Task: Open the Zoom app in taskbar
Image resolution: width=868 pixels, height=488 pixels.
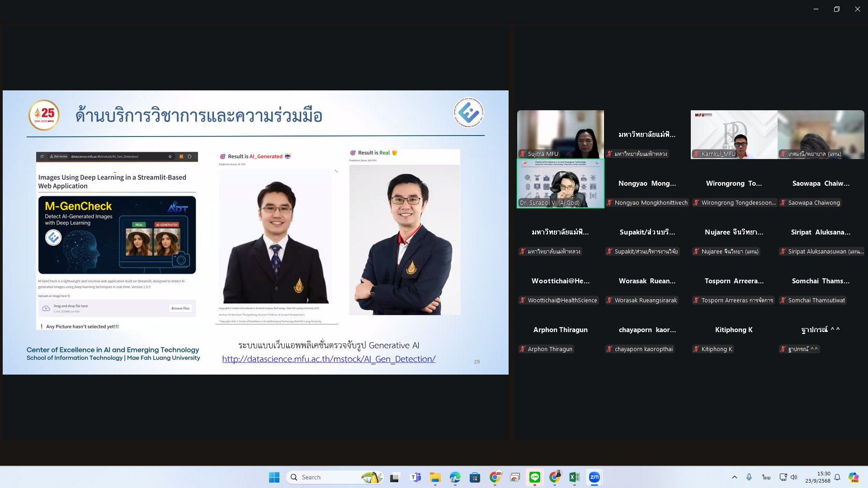Action: pos(594,477)
